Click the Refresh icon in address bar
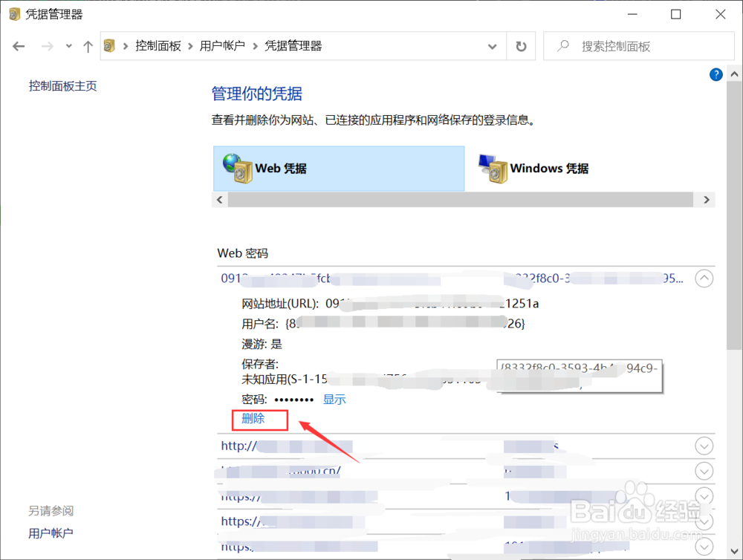The width and height of the screenshot is (743, 560). point(521,46)
